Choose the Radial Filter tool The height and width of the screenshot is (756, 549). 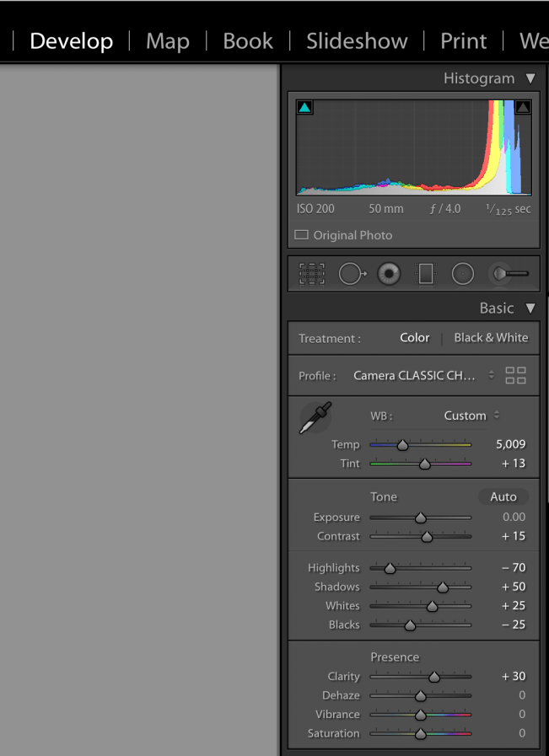tap(463, 274)
